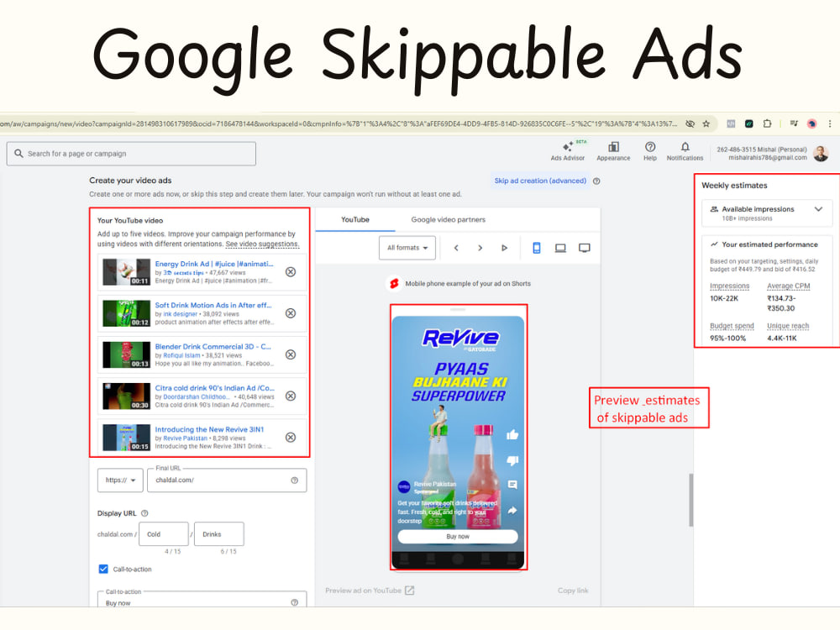Open the account profile avatar

tap(820, 154)
